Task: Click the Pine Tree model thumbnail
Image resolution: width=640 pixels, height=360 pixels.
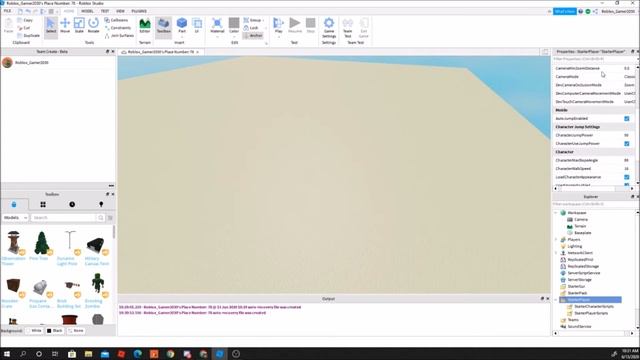Action: click(x=41, y=243)
